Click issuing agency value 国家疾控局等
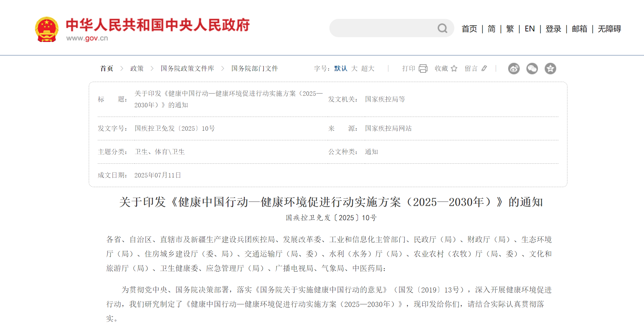The image size is (644, 329). pyautogui.click(x=385, y=99)
